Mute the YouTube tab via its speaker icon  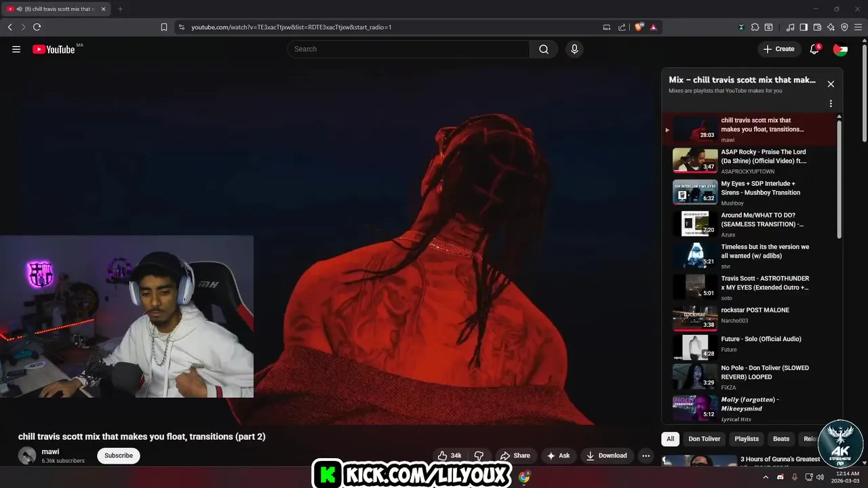[19, 9]
